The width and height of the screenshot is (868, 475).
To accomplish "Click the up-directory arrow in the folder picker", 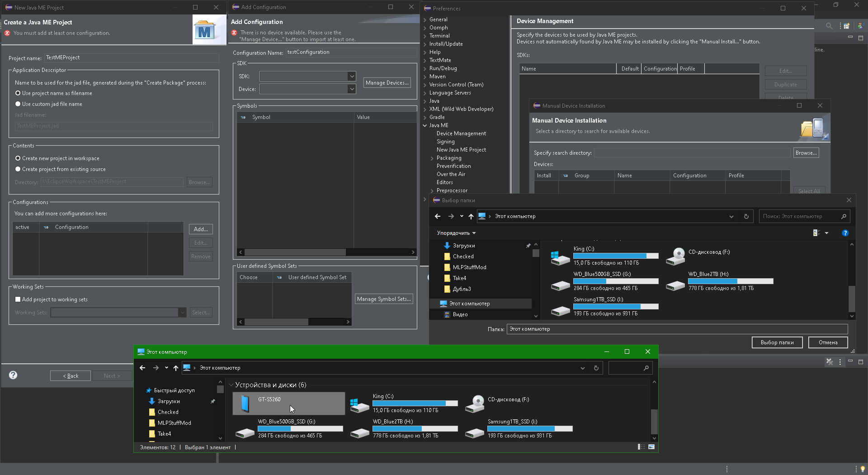I will pyautogui.click(x=471, y=216).
